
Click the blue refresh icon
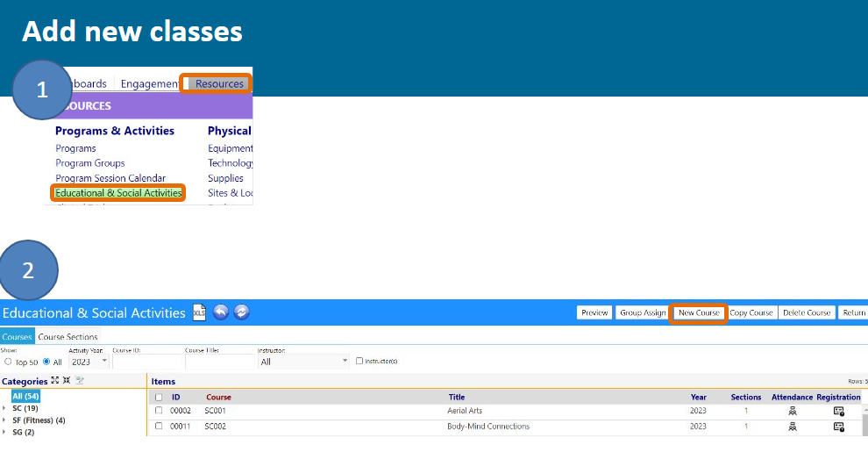pos(241,312)
